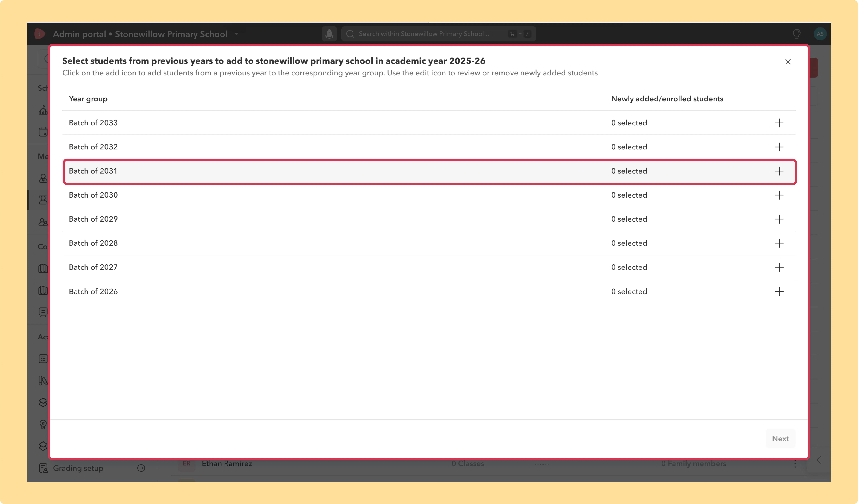Click the award ribbon icon in the sidebar

coord(43,424)
